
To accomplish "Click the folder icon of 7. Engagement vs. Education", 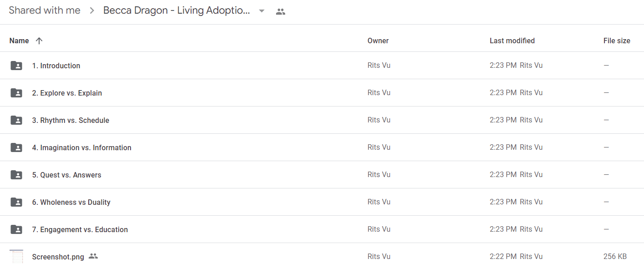I will click(x=16, y=229).
